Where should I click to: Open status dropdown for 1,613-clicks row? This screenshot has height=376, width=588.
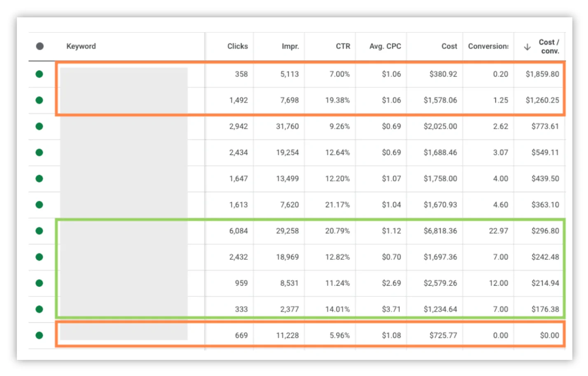coord(40,205)
